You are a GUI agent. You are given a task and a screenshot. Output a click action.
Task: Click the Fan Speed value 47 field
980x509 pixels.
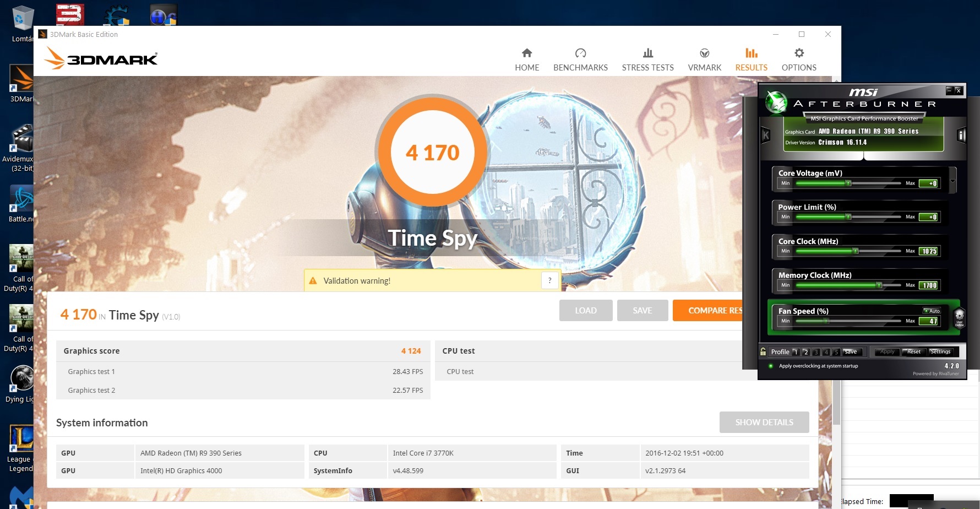coord(929,321)
